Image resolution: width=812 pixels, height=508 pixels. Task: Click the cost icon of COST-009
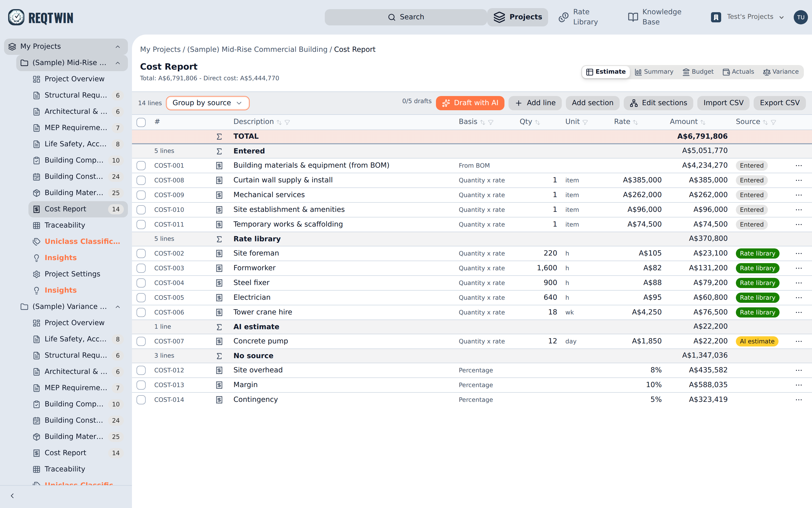click(219, 195)
